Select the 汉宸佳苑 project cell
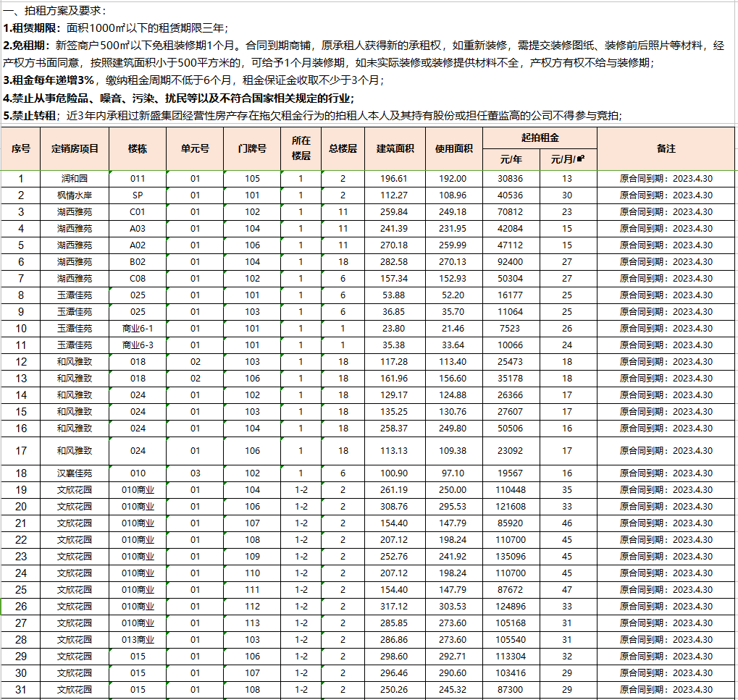The height and width of the screenshot is (700, 738). click(75, 473)
